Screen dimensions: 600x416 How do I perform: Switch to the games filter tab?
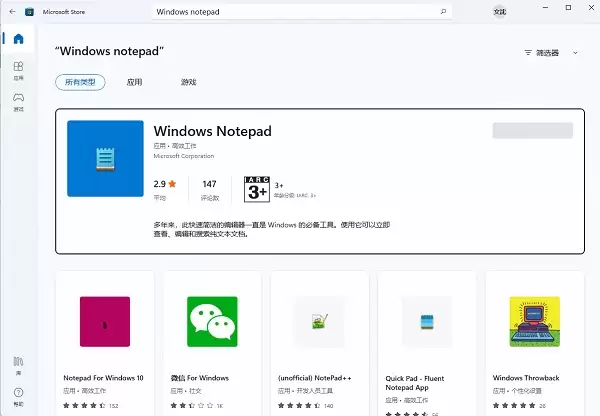click(x=188, y=82)
